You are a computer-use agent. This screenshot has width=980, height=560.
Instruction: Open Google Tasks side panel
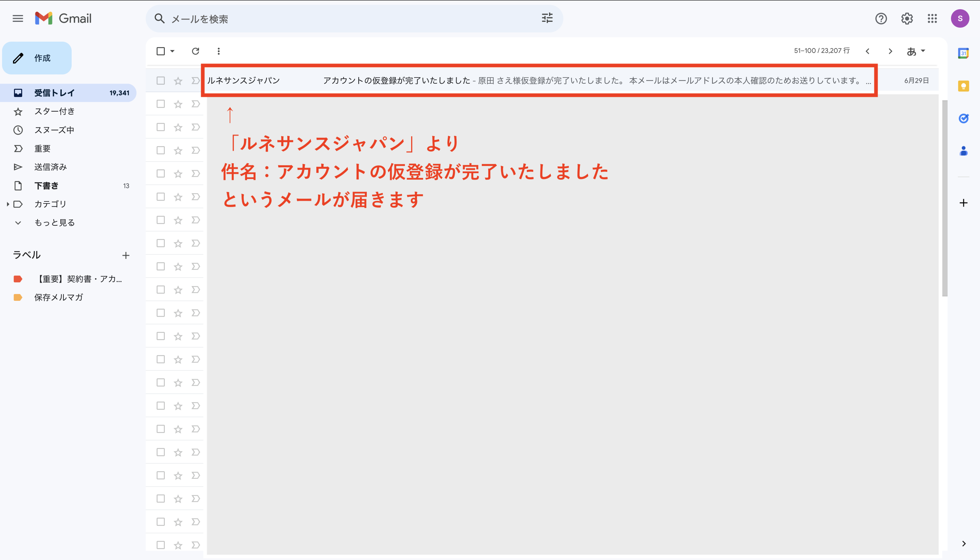963,118
